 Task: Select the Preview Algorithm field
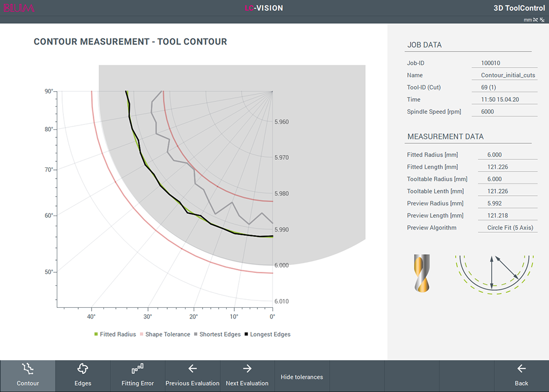coord(507,228)
